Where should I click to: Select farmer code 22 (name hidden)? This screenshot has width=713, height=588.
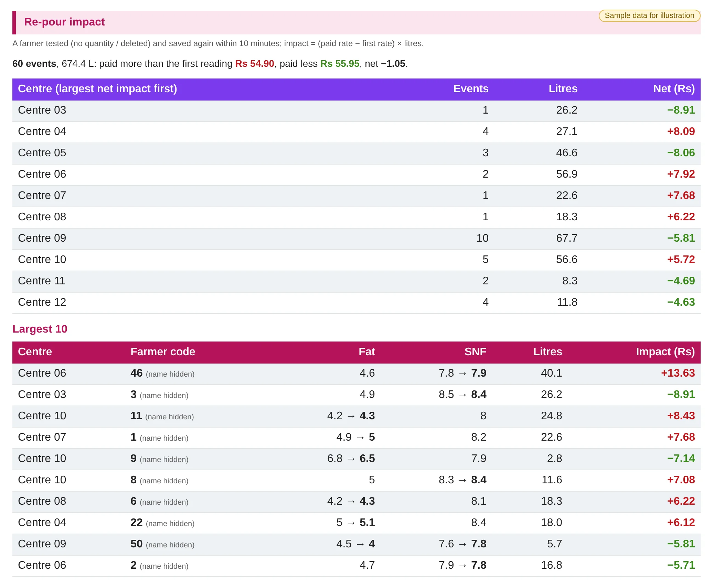click(162, 523)
